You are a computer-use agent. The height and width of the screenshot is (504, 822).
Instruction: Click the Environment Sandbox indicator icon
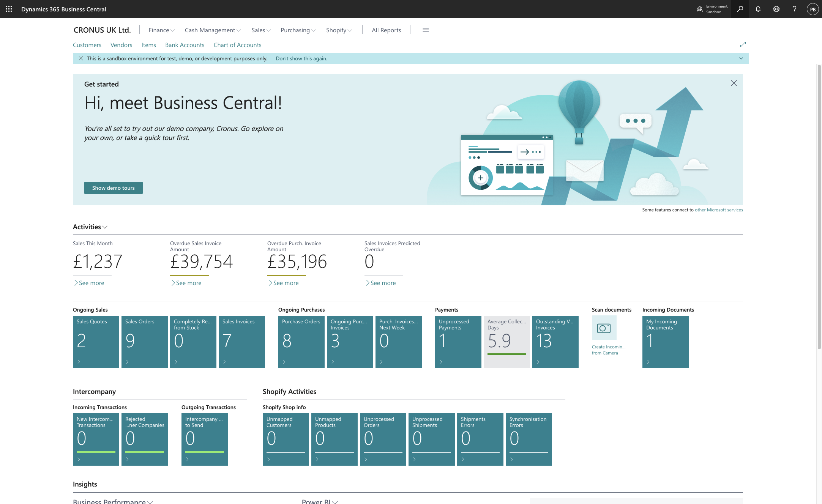pyautogui.click(x=700, y=9)
